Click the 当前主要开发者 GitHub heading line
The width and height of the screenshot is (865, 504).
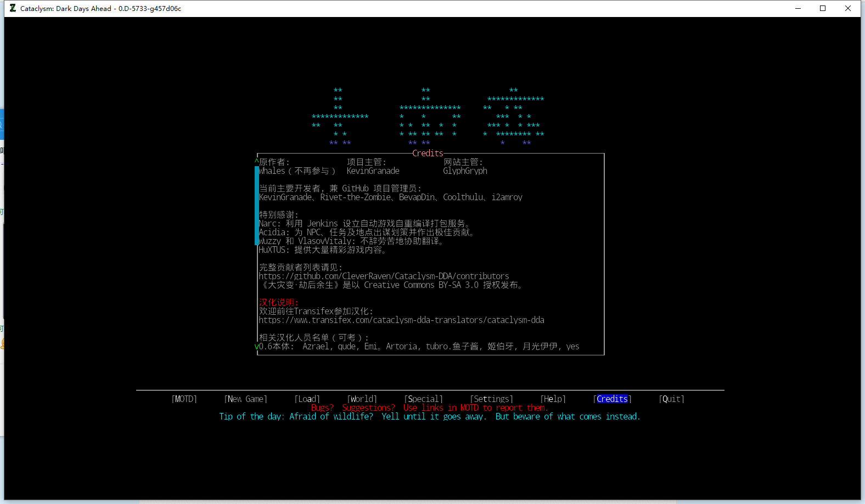point(340,189)
